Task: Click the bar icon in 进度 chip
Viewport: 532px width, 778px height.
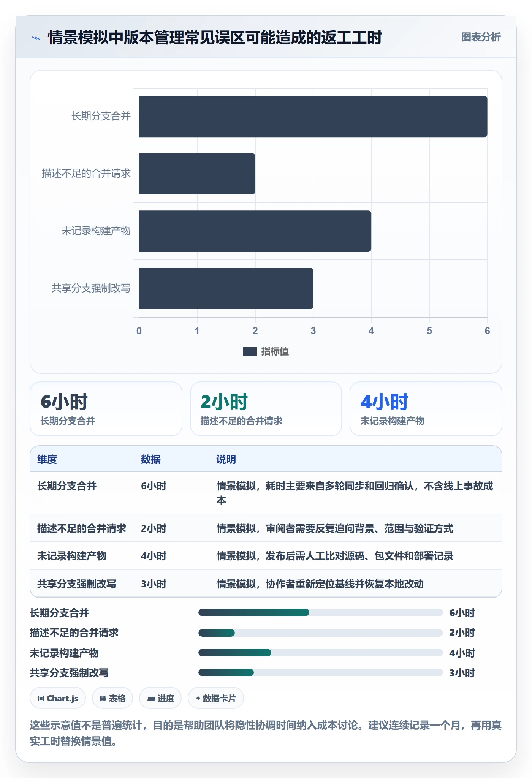Action: (151, 699)
